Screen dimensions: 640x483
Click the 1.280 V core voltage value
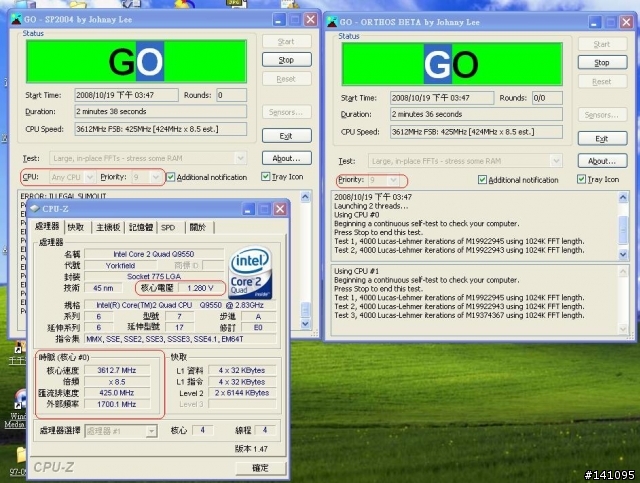pyautogui.click(x=200, y=288)
